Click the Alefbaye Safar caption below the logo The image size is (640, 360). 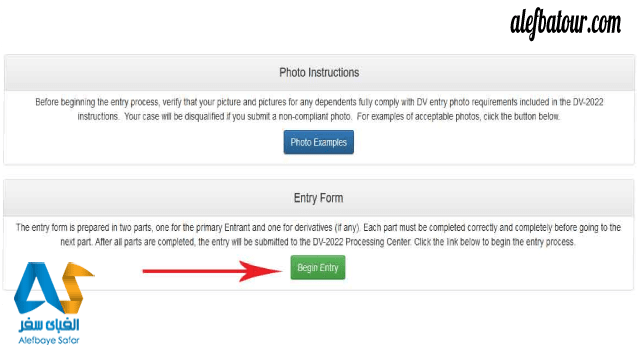point(49,340)
